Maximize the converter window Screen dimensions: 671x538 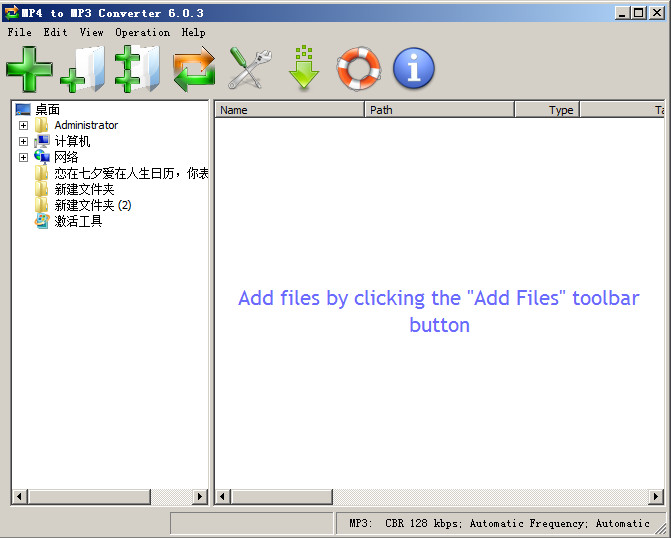[638, 13]
